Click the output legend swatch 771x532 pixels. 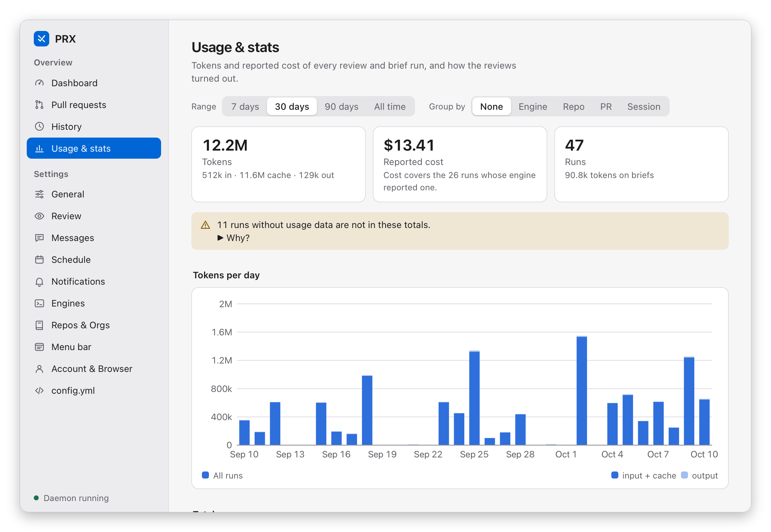[684, 475]
